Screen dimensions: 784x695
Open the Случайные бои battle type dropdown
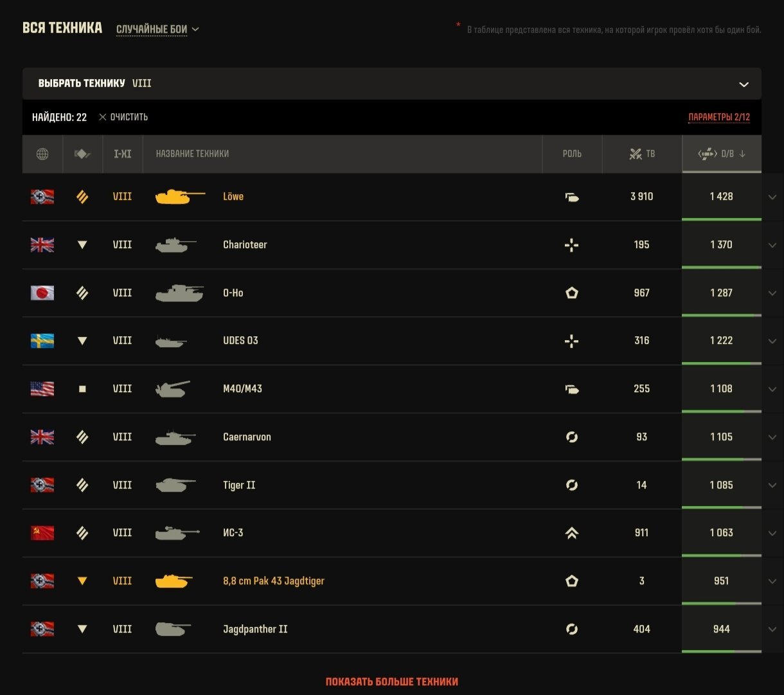[x=158, y=29]
